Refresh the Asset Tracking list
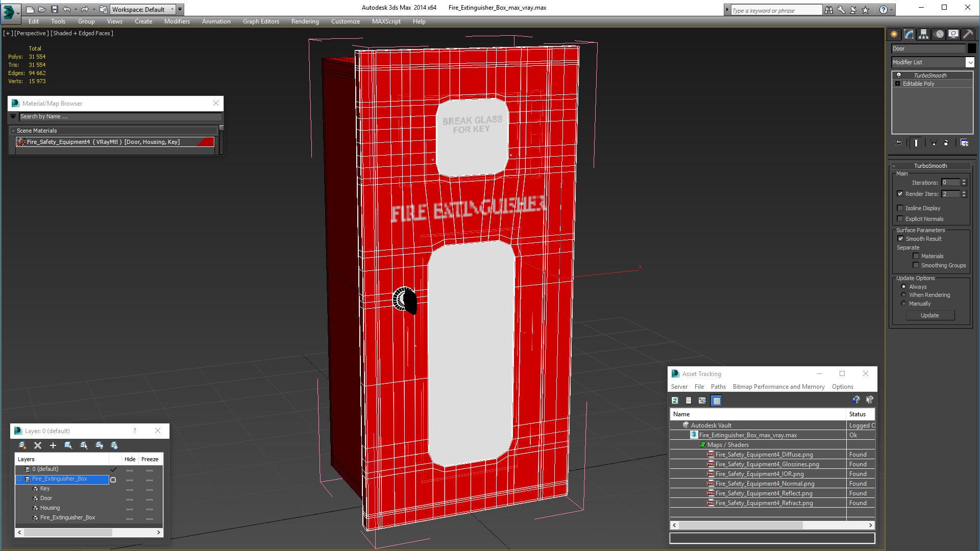 [x=675, y=400]
